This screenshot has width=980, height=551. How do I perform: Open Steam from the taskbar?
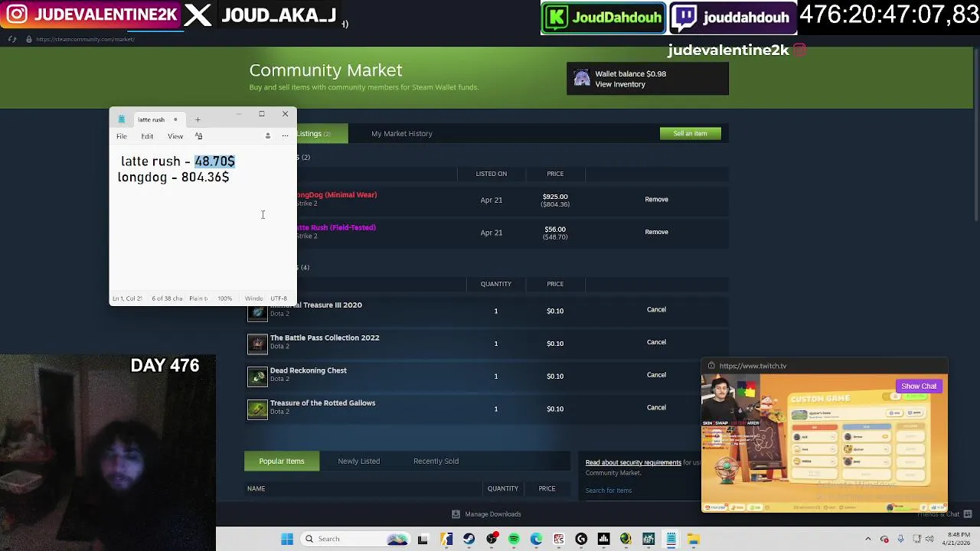(469, 540)
